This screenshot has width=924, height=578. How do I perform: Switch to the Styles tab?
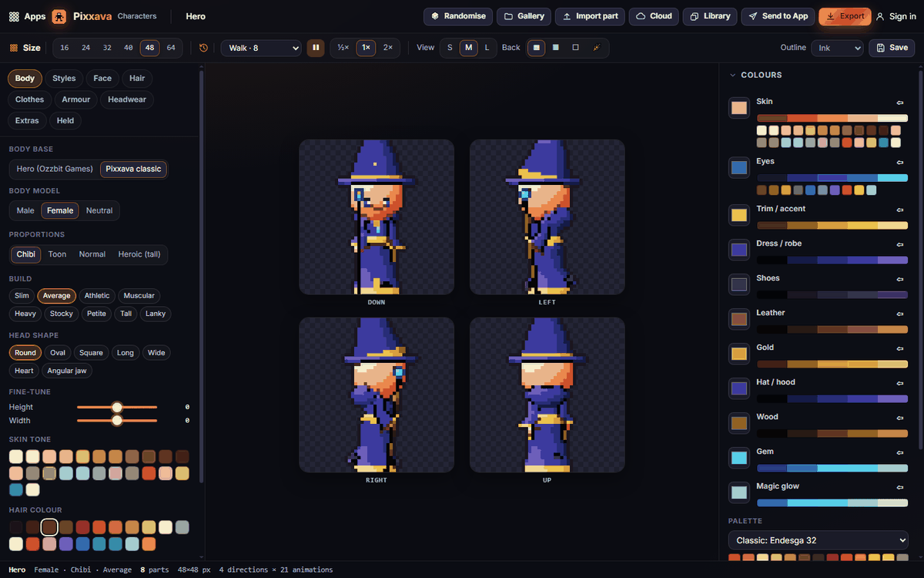click(x=64, y=79)
